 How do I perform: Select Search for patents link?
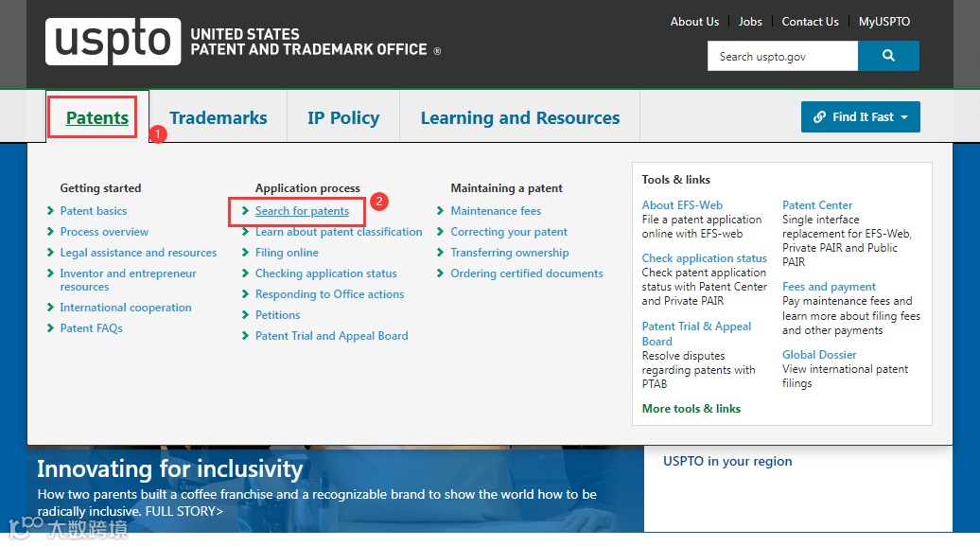(x=302, y=211)
